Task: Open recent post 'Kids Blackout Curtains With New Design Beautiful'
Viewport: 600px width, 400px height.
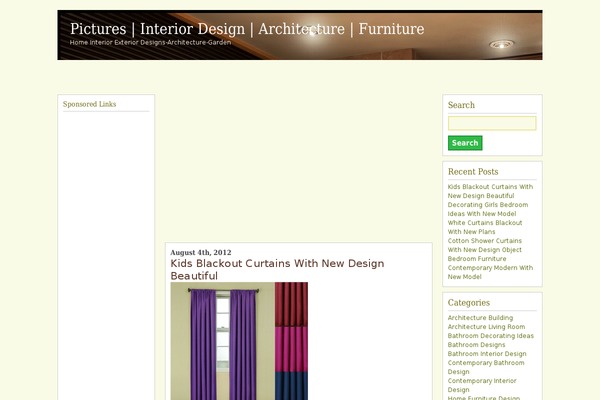Action: pos(490,191)
